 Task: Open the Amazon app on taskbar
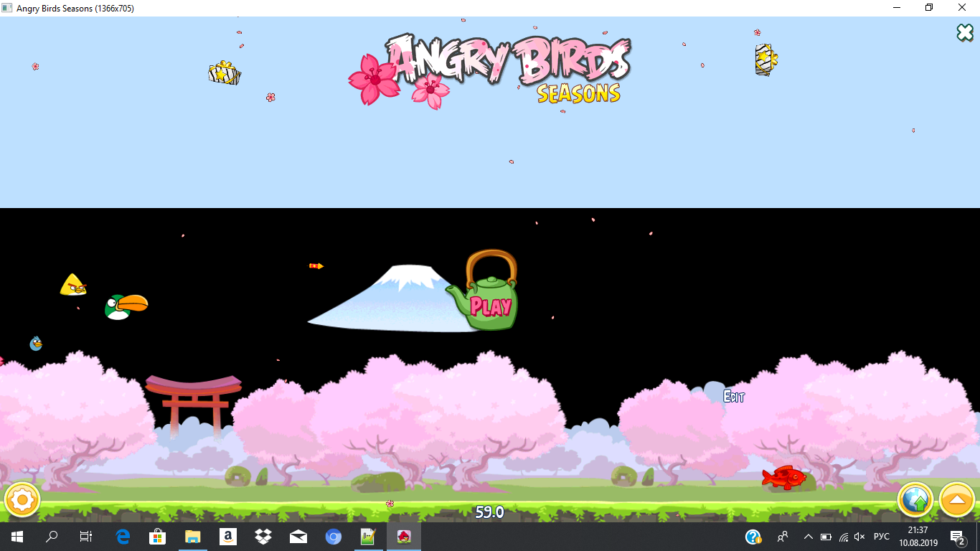[228, 537]
